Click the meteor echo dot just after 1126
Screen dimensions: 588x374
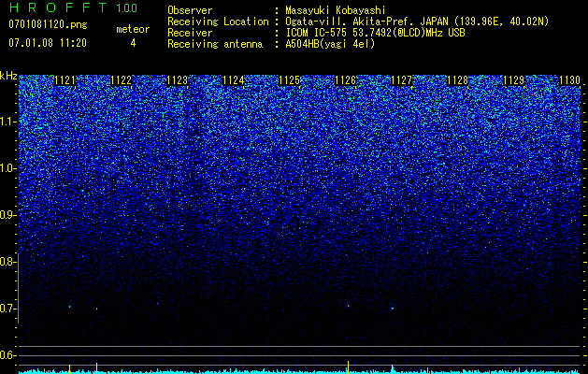coord(348,306)
